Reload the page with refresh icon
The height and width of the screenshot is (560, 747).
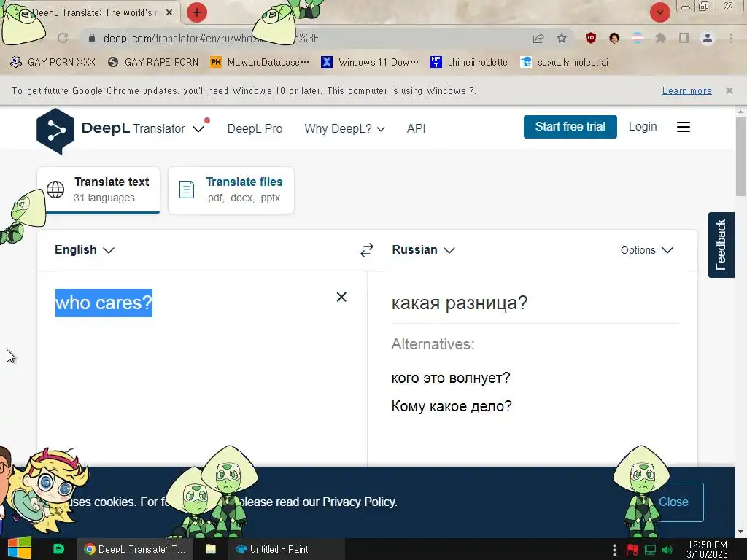click(x=63, y=38)
